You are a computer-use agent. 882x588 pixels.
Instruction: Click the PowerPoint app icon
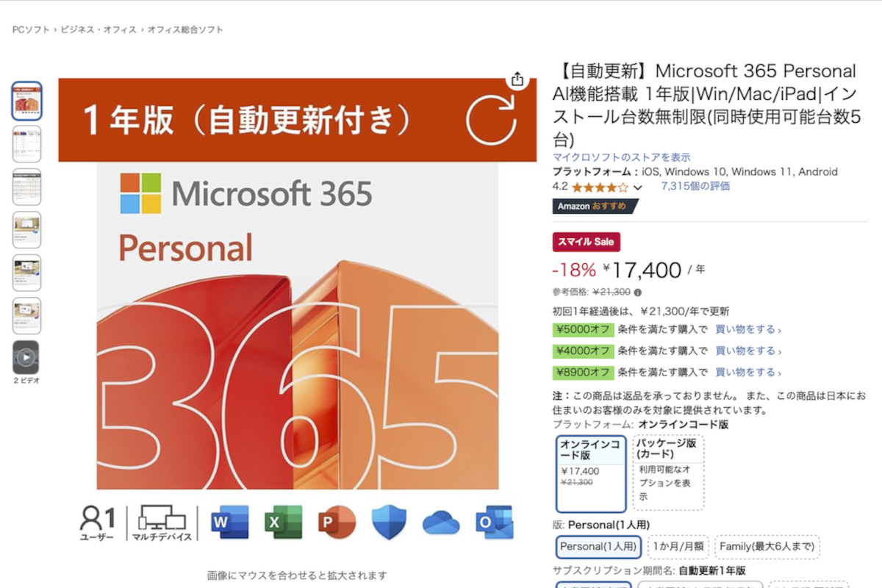337,522
